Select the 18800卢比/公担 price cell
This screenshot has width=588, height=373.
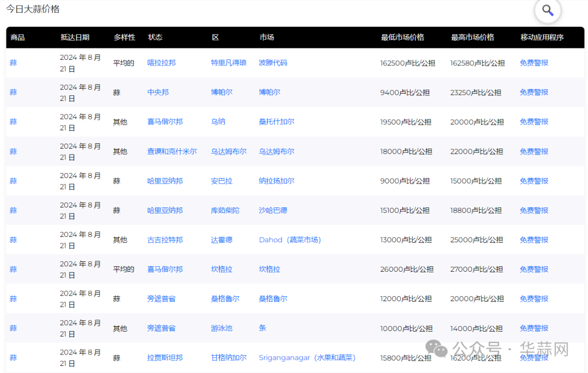pyautogui.click(x=476, y=210)
